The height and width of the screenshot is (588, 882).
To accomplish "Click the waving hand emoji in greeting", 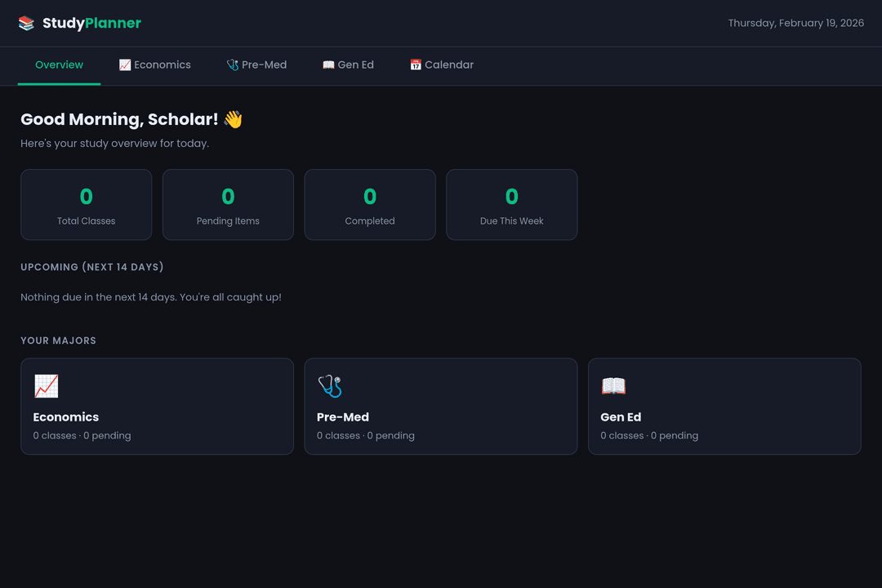I will point(233,119).
